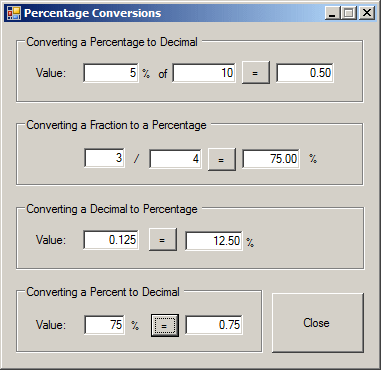Click the decimal value field containing 0.125
Viewport: 381px width, 370px height.
pos(111,240)
